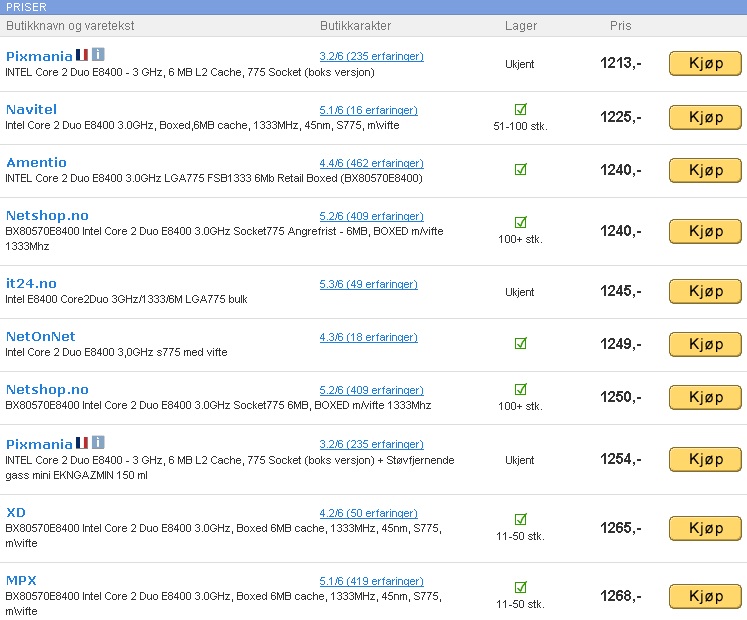The height and width of the screenshot is (620, 747).
Task: Buy Pixmania bundle at 1254,-
Action: pyautogui.click(x=706, y=459)
